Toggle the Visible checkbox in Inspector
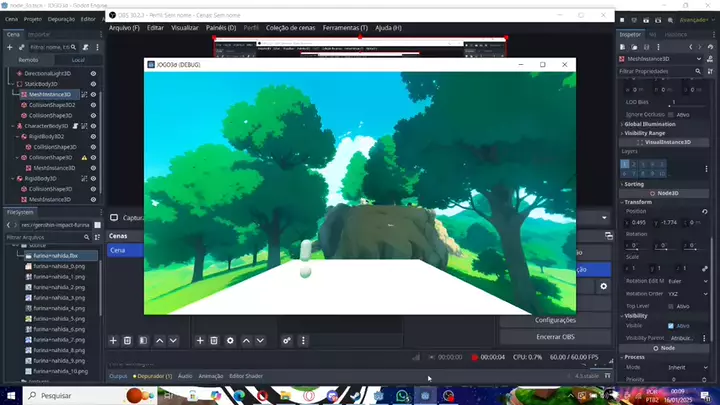 672,325
